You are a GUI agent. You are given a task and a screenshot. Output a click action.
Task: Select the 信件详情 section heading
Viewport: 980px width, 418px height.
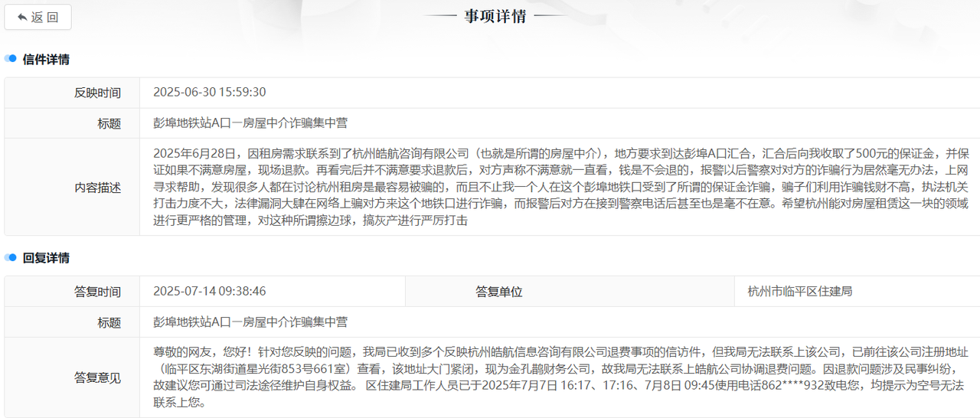(46, 59)
